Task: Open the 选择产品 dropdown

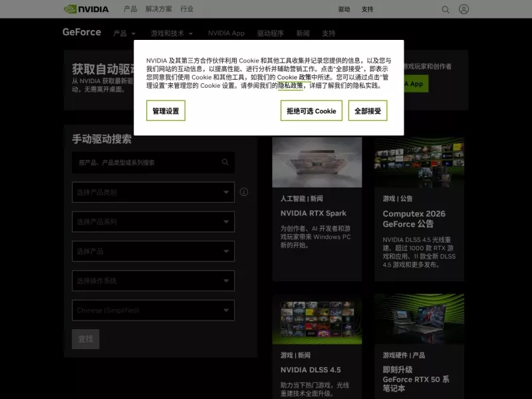Action: (x=153, y=251)
